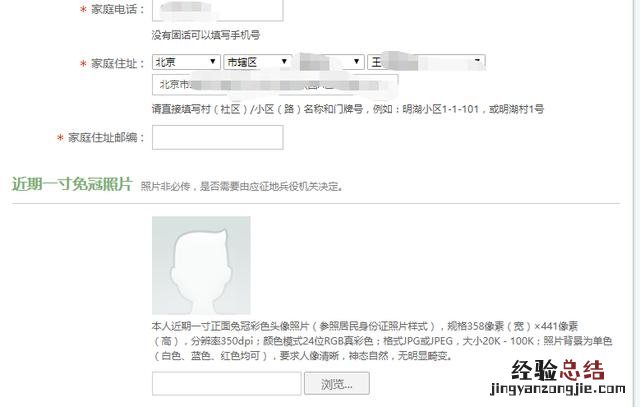640x407 pixels.
Task: Click the jingyanzongjie.com watermark text
Action: [558, 389]
